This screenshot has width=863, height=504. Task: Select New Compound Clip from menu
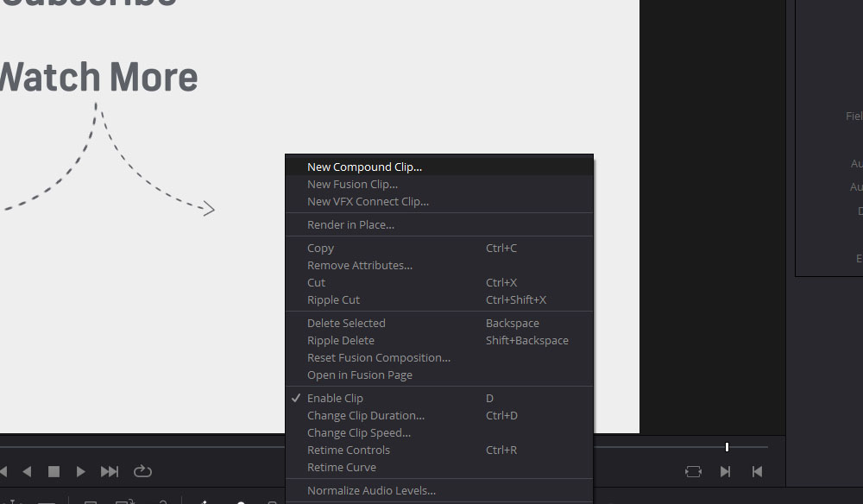(364, 167)
